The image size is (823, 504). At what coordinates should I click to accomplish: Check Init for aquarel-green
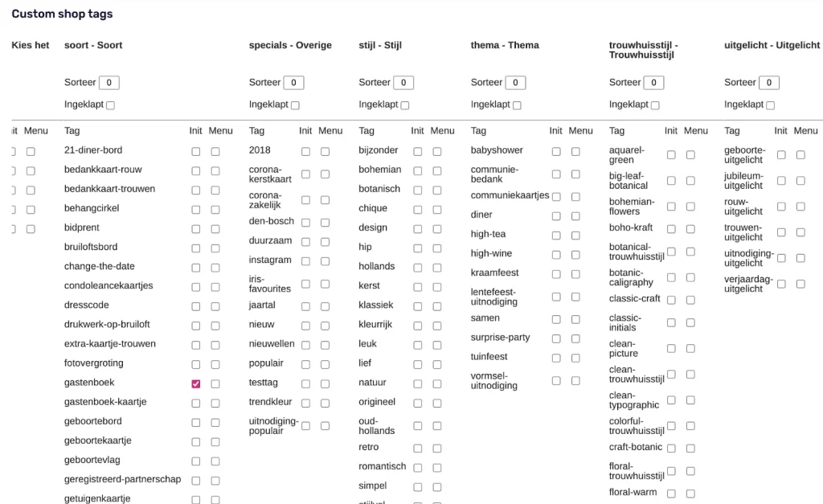click(672, 155)
